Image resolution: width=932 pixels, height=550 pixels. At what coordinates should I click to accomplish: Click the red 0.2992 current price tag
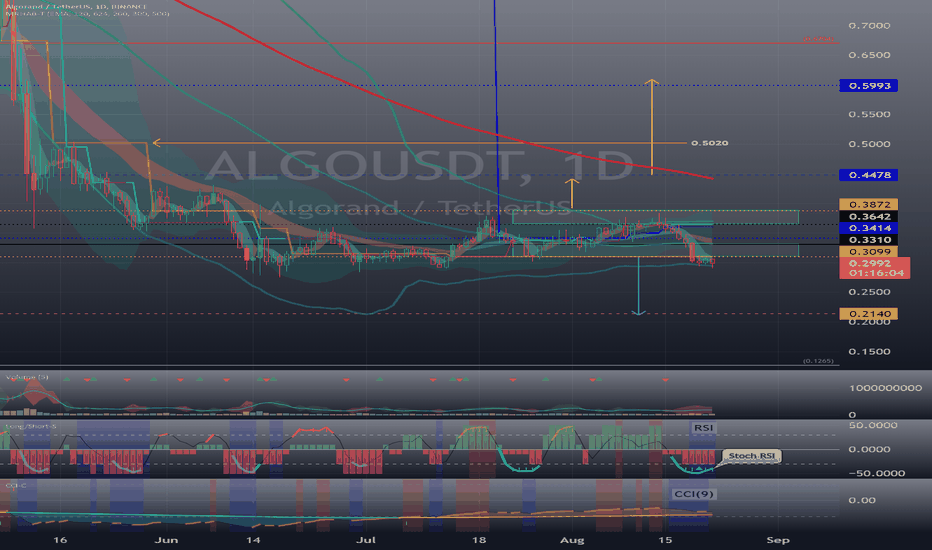[874, 268]
